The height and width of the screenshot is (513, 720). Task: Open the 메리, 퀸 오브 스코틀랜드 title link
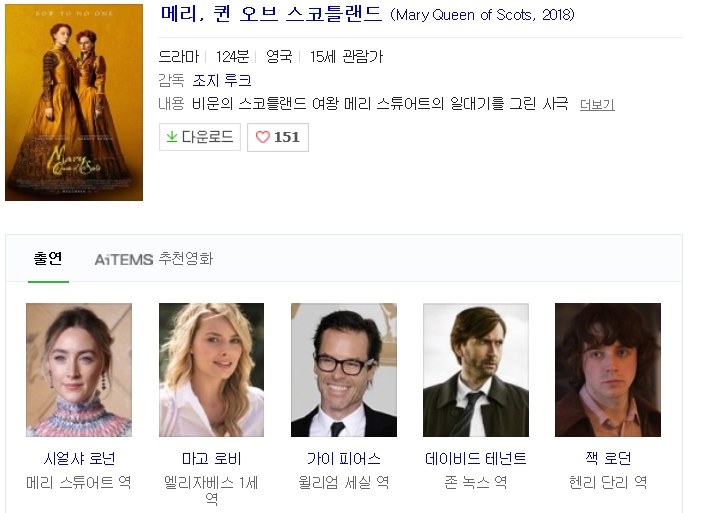tap(271, 15)
